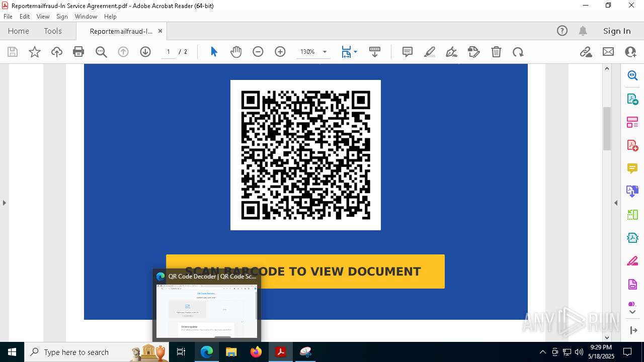
Task: Click the current page number field
Action: [169, 52]
